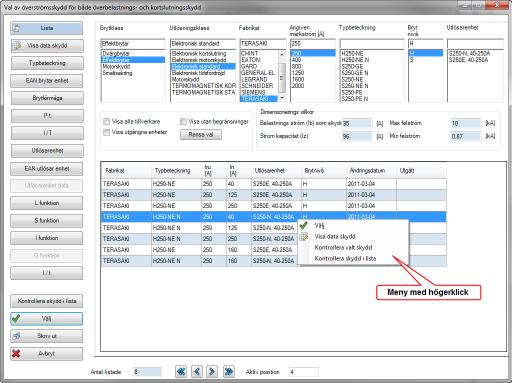
Task: Confirm with the Välj button in sidebar
Action: [x=47, y=319]
